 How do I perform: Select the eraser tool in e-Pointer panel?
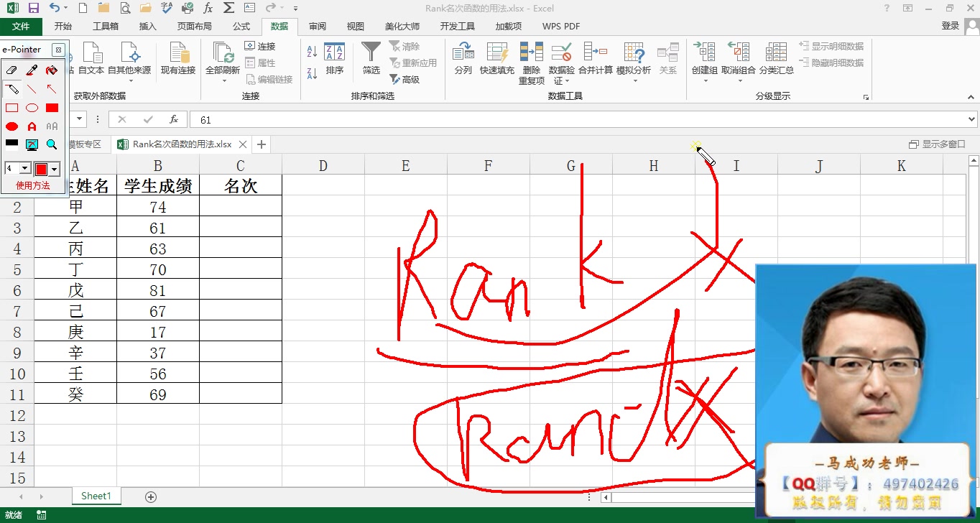(11, 70)
